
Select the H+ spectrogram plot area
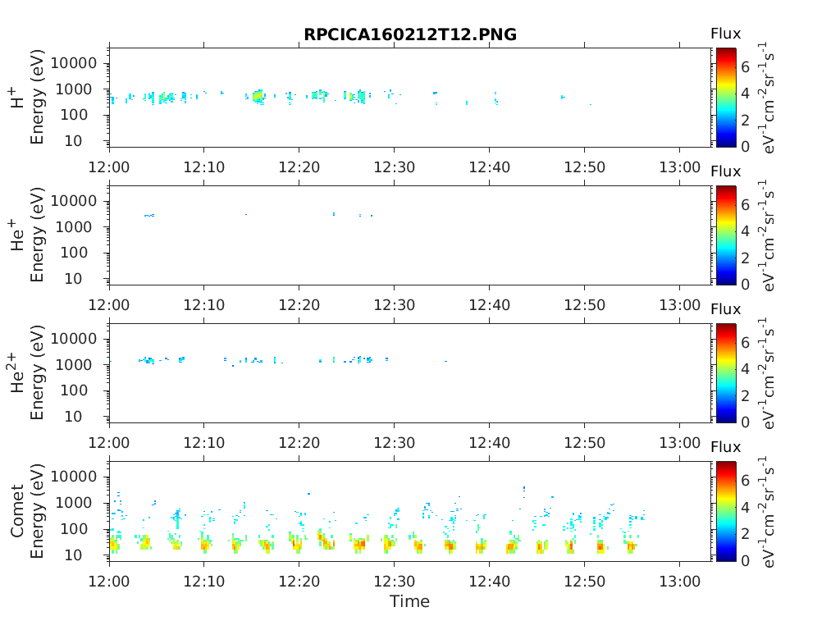[410, 97]
